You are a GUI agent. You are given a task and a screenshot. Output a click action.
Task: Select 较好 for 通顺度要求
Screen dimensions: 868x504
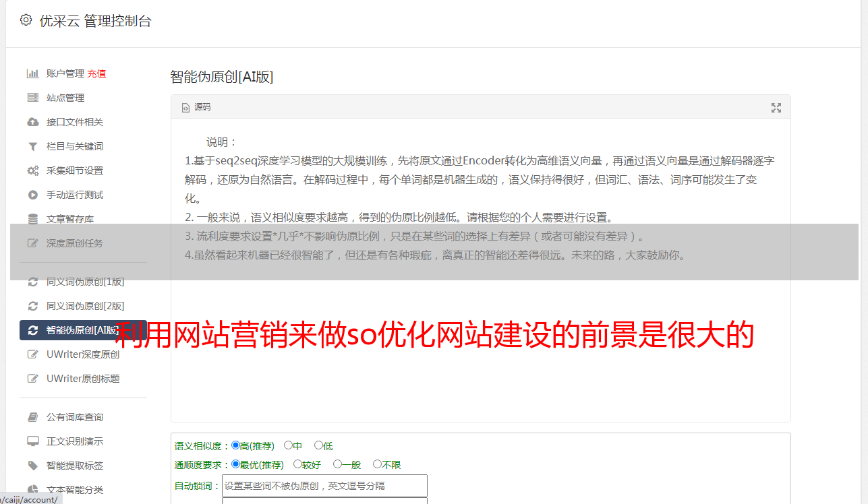click(297, 464)
